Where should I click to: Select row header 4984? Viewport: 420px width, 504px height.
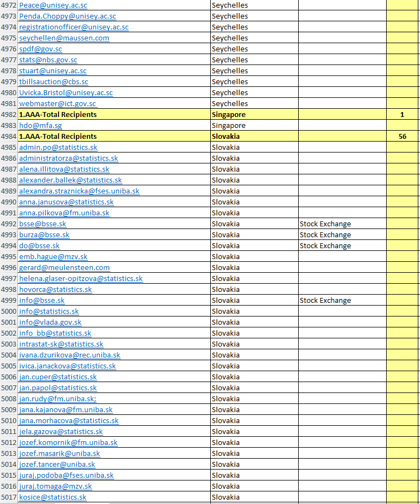coord(9,136)
